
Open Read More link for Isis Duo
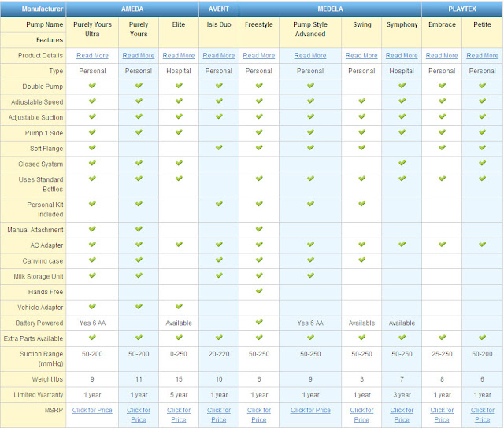click(x=219, y=56)
